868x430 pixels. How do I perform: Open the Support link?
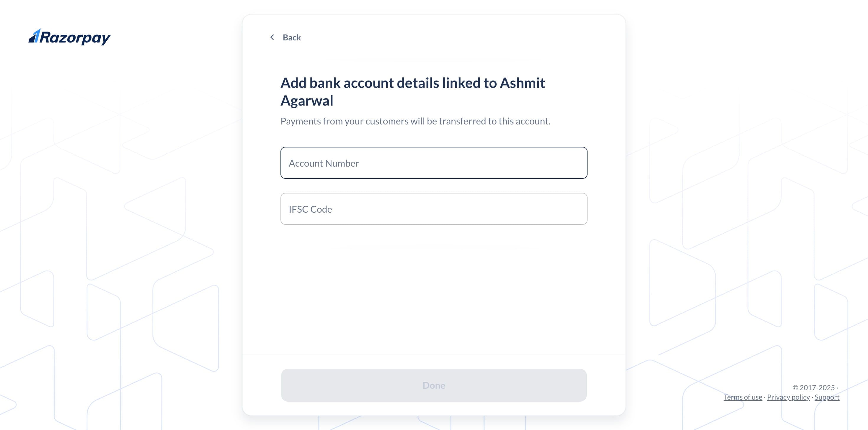827,397
